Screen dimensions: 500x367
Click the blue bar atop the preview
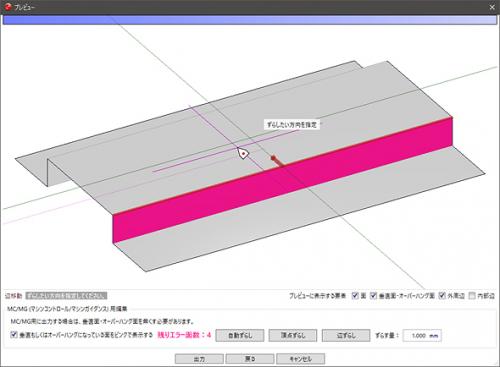pos(250,20)
